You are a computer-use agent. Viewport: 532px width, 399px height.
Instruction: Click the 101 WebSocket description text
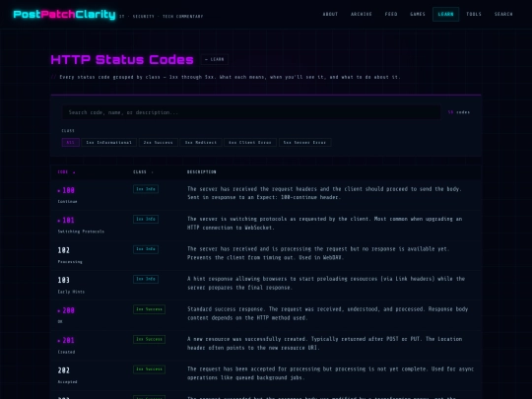[324, 224]
